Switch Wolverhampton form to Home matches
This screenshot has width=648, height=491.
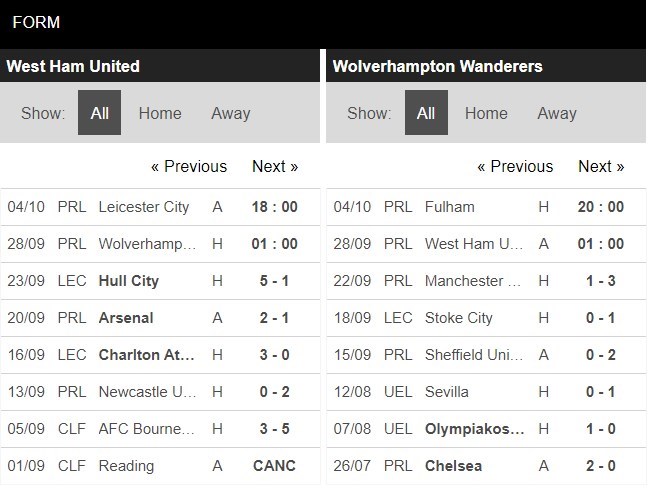click(486, 113)
